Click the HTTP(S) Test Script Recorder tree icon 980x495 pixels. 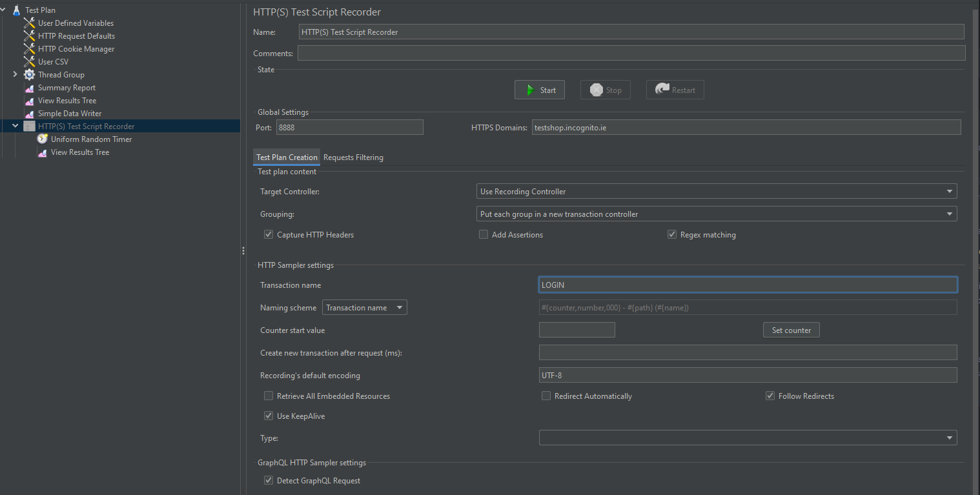[x=29, y=126]
